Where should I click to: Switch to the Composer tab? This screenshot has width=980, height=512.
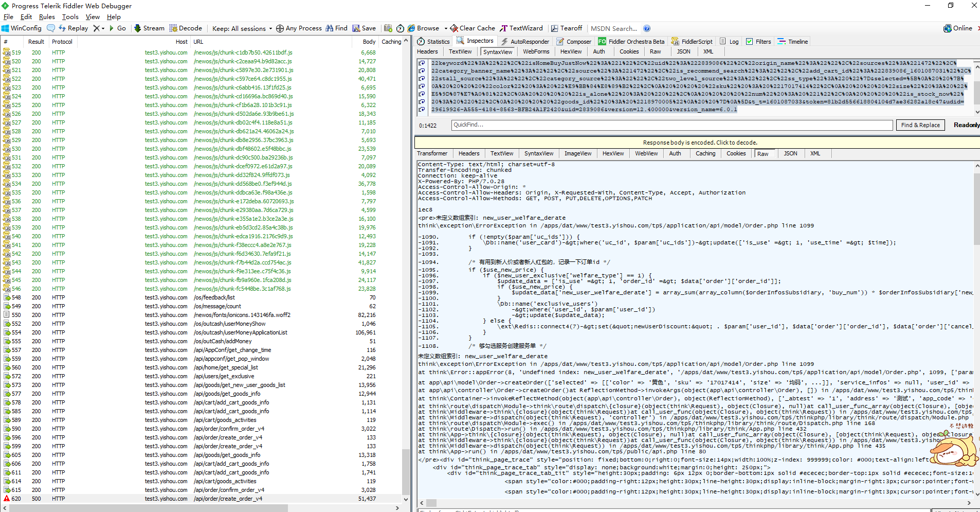tap(574, 42)
